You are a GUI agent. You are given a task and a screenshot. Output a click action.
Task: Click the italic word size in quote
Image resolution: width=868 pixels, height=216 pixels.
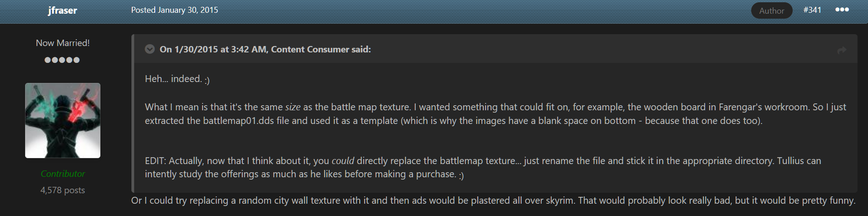click(x=293, y=107)
